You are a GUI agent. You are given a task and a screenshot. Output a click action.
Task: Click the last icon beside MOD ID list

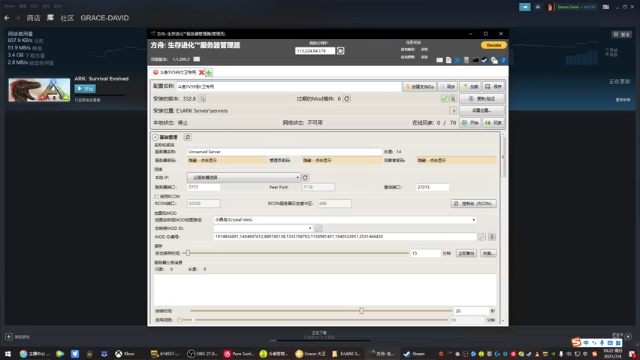(x=492, y=237)
